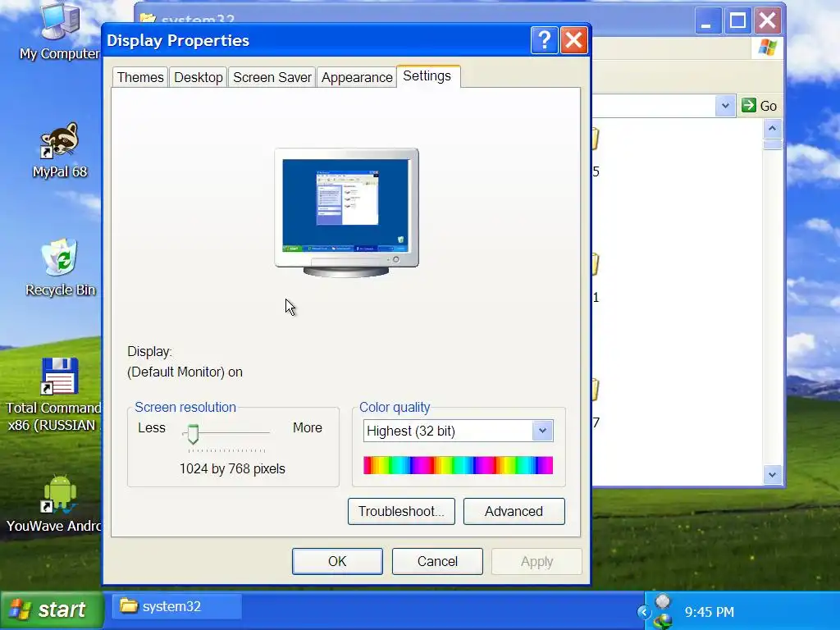The height and width of the screenshot is (630, 840).
Task: Click the green Go arrow in system32 window
Action: [748, 105]
